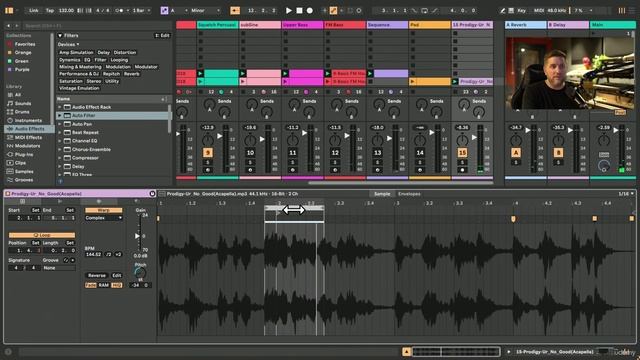Click the Reverse button in clip view
640x360 pixels.
tap(97, 276)
